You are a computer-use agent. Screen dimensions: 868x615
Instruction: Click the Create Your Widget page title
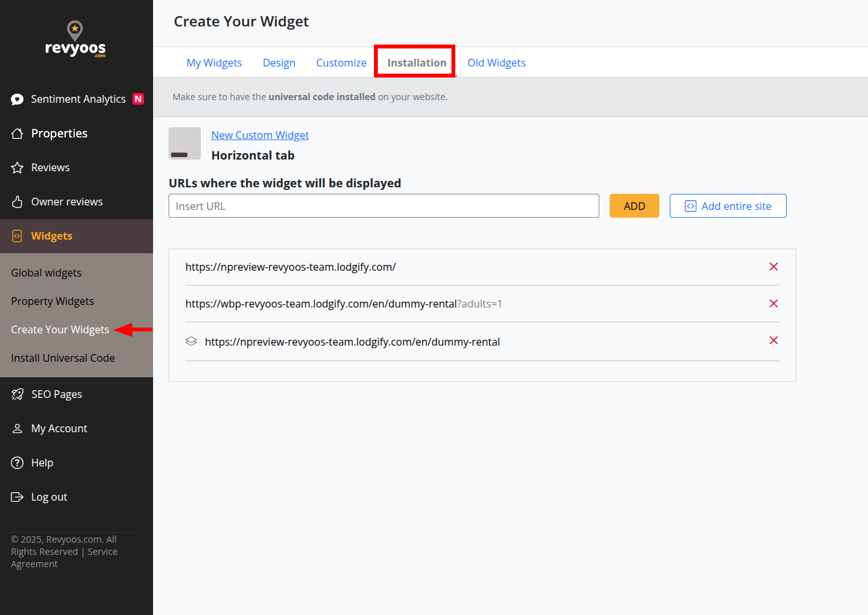coord(241,22)
